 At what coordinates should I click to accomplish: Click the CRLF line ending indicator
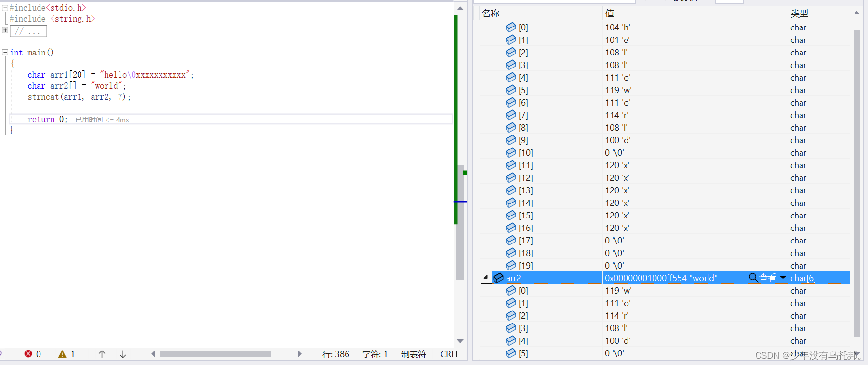click(x=450, y=354)
